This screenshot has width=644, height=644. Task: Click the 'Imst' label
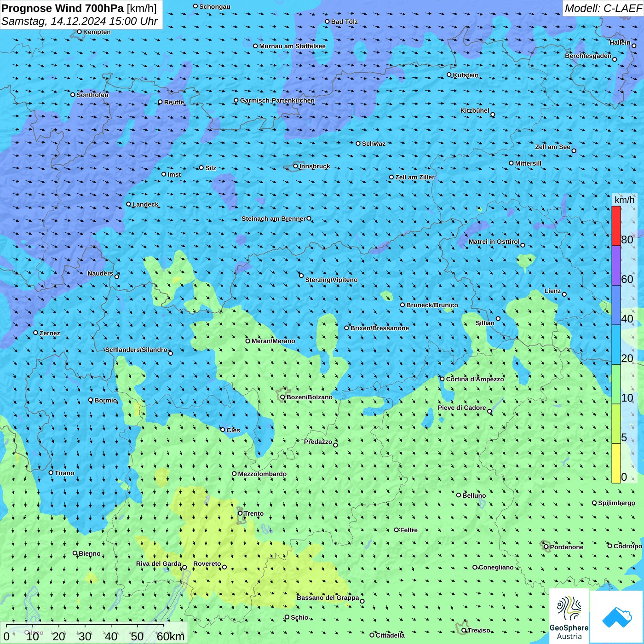pos(174,174)
